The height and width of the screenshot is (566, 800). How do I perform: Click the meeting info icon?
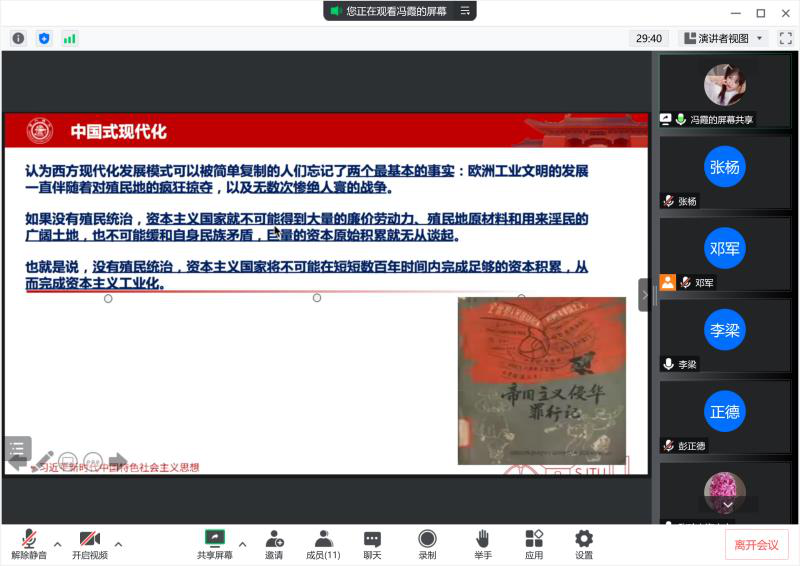(18, 38)
